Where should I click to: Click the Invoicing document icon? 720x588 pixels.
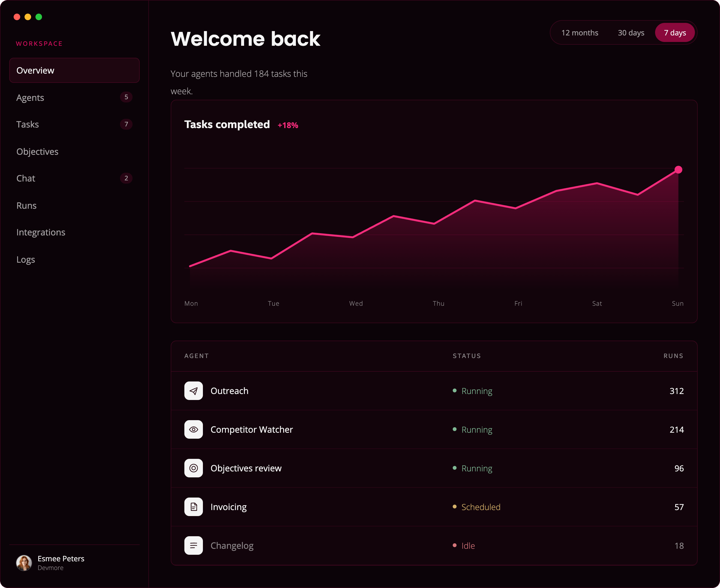coord(193,507)
